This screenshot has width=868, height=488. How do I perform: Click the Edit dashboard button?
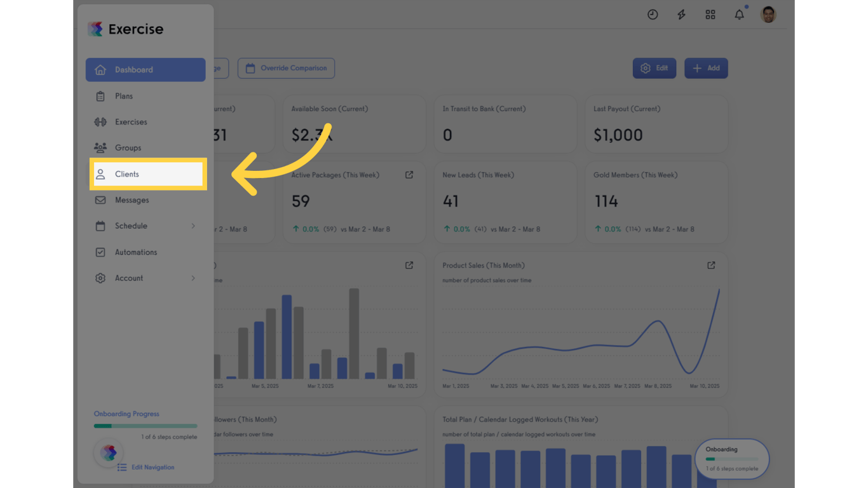(654, 68)
